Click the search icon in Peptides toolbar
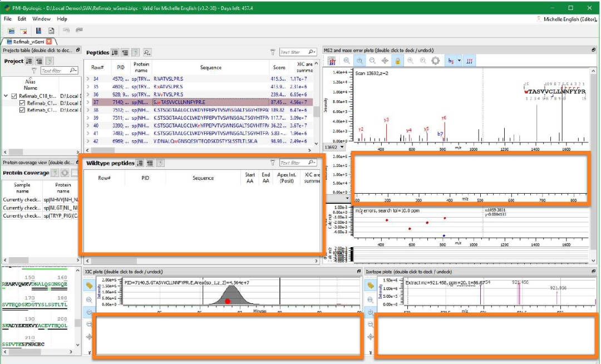The width and height of the screenshot is (601, 364). 147,52
